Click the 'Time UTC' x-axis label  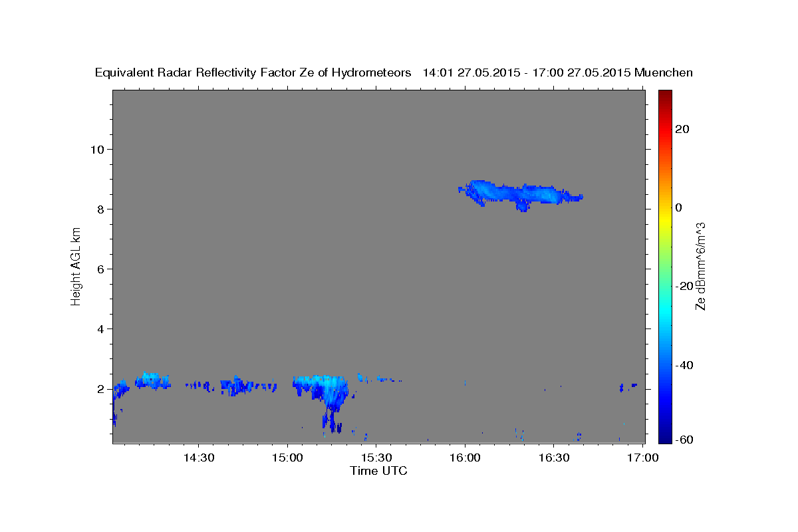pyautogui.click(x=378, y=471)
